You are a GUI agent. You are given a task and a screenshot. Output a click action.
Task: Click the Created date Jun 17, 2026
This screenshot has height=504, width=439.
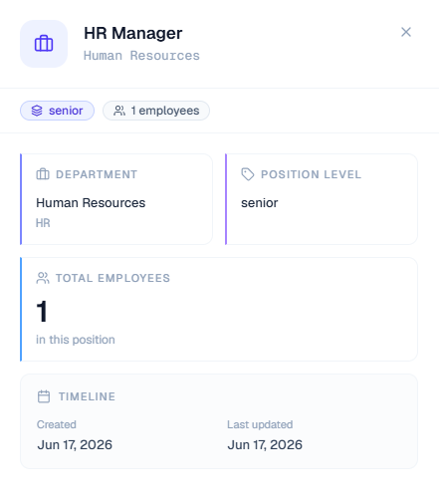75,445
